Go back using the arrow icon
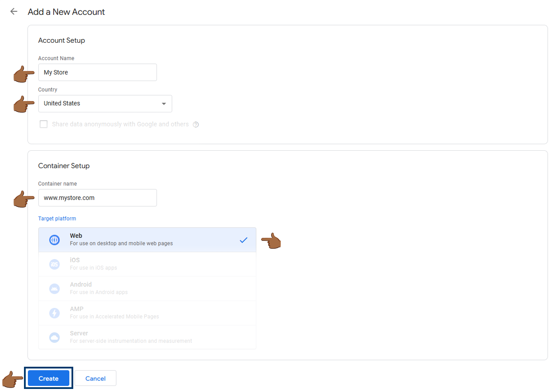This screenshot has width=558, height=392. tap(14, 12)
